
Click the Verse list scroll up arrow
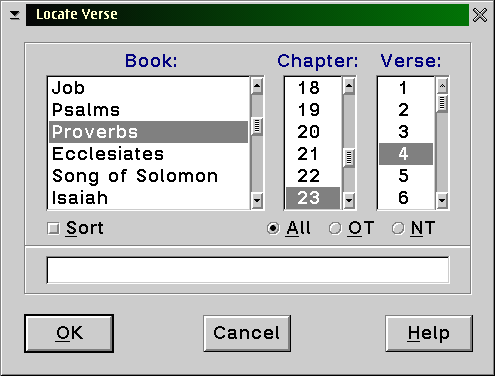point(442,87)
